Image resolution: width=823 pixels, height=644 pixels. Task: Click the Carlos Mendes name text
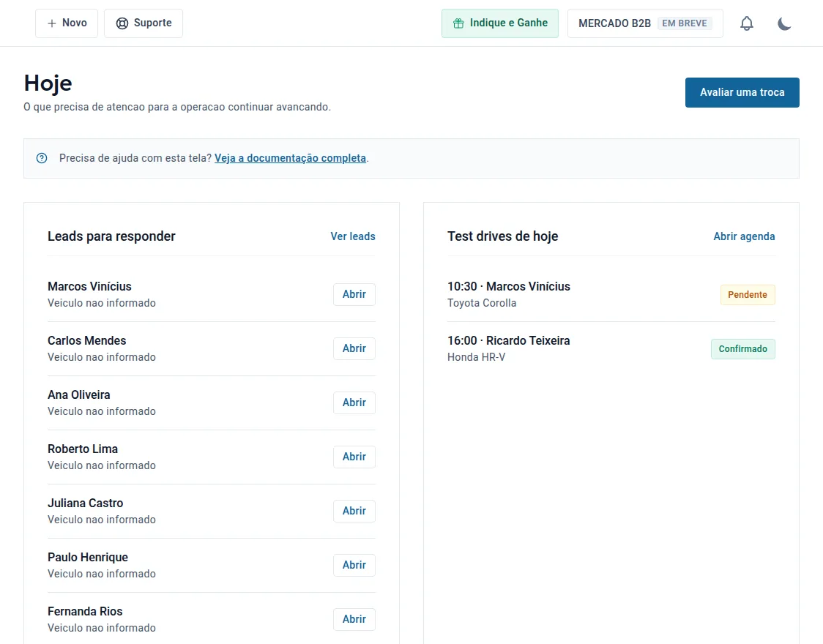pyautogui.click(x=86, y=340)
